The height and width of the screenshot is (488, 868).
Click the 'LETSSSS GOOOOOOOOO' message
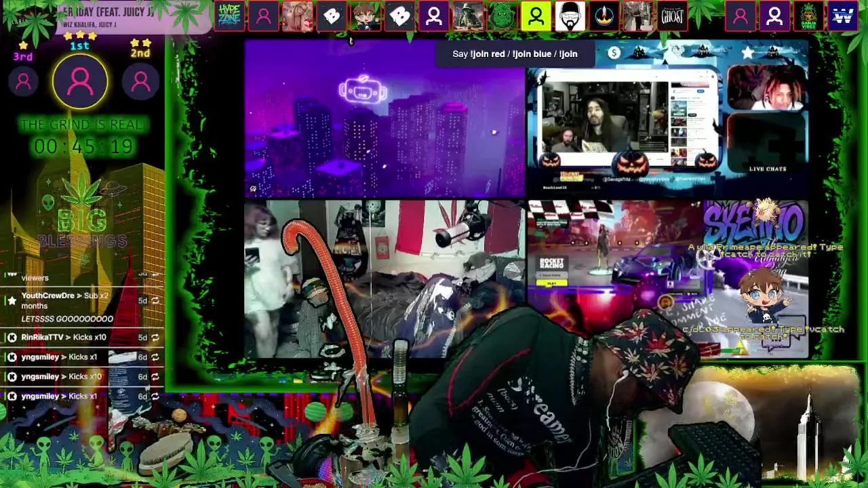tap(67, 319)
